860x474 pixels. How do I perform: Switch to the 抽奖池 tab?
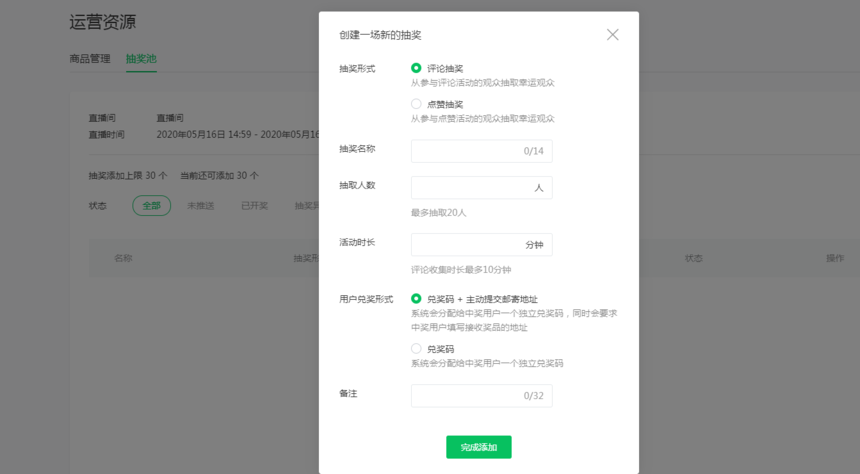[x=141, y=59]
